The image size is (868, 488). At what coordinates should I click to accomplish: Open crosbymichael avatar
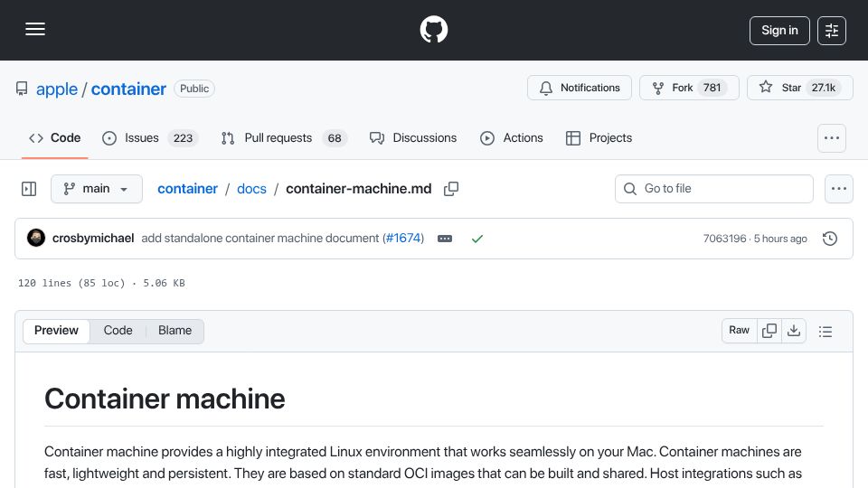tap(36, 238)
